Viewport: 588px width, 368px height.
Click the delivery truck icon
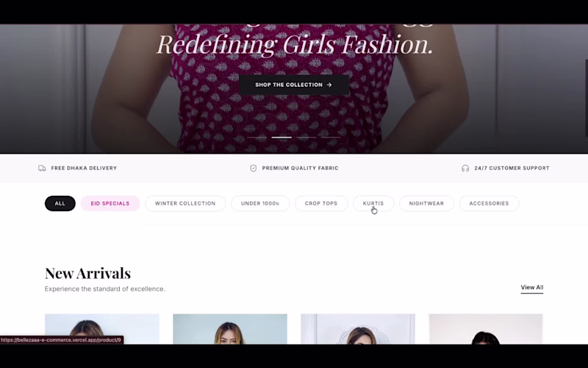[x=42, y=169]
